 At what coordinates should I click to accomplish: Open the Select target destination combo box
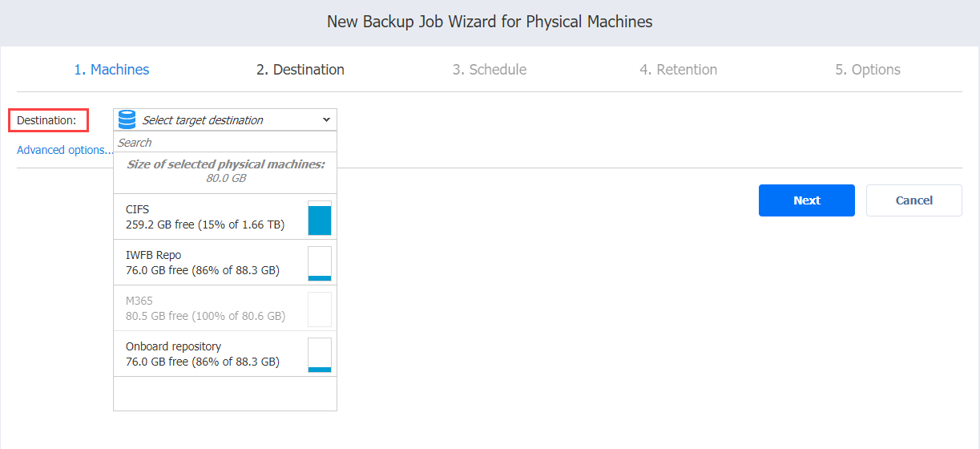(225, 119)
